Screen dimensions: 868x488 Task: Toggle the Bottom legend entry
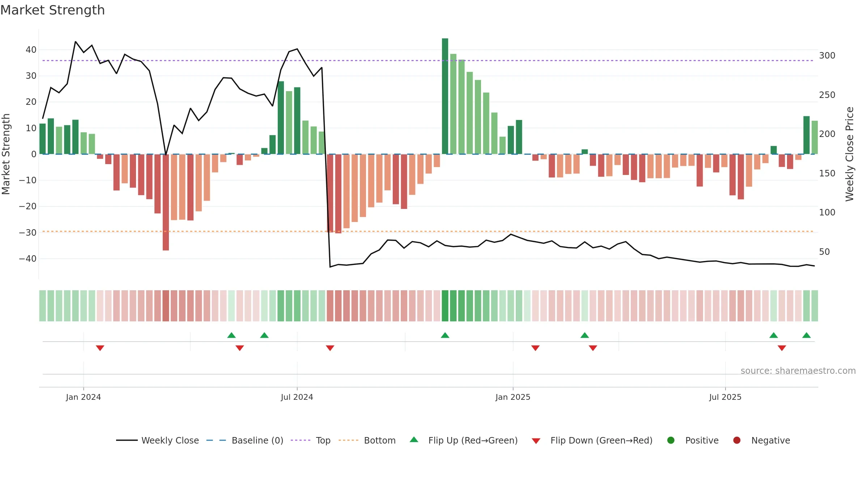(367, 440)
